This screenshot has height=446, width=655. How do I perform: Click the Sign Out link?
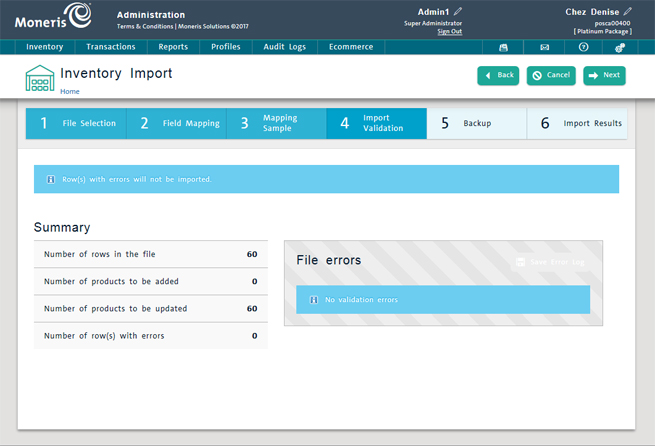pyautogui.click(x=449, y=32)
